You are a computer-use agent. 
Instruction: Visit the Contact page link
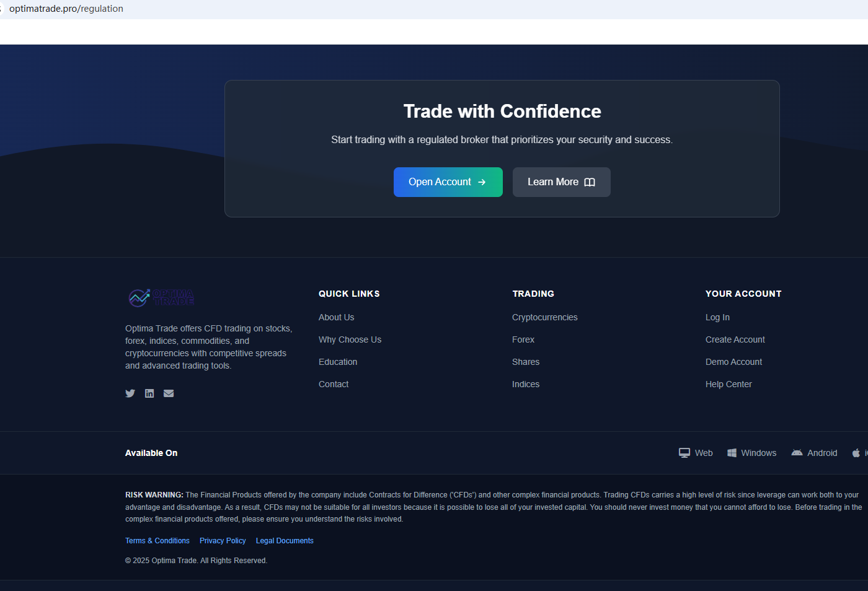(x=334, y=384)
